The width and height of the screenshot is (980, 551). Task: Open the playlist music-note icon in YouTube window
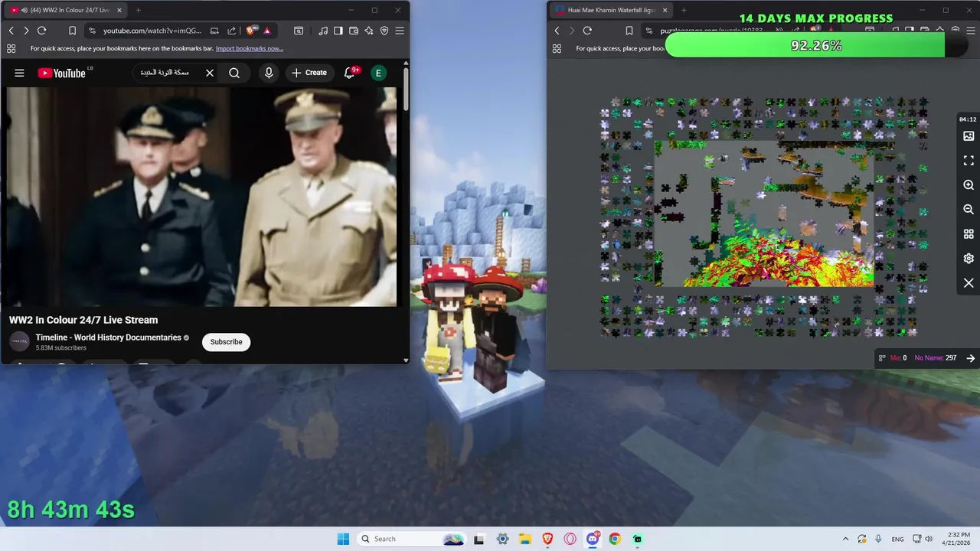(323, 31)
